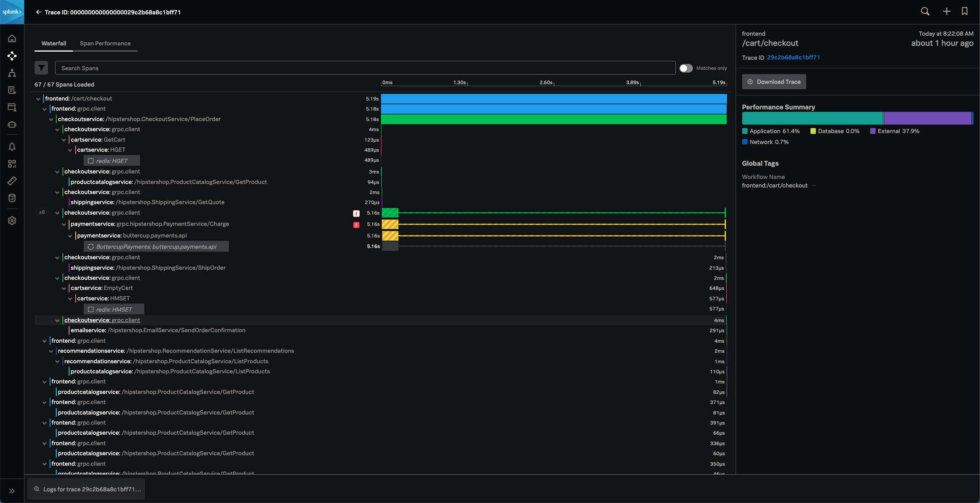Open the service map icon in sidebar
Screen dimensions: 980x503
(12, 73)
